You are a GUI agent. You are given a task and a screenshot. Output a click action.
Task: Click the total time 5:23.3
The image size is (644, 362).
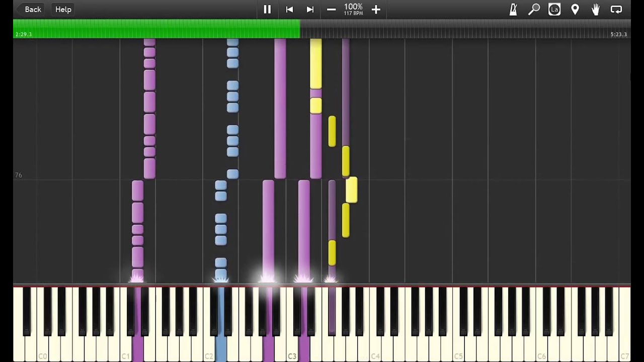(x=618, y=34)
